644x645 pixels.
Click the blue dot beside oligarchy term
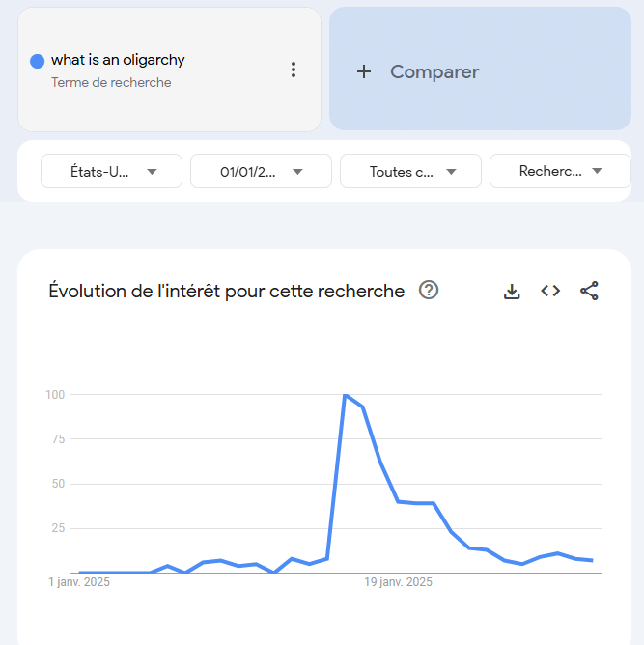[37, 61]
